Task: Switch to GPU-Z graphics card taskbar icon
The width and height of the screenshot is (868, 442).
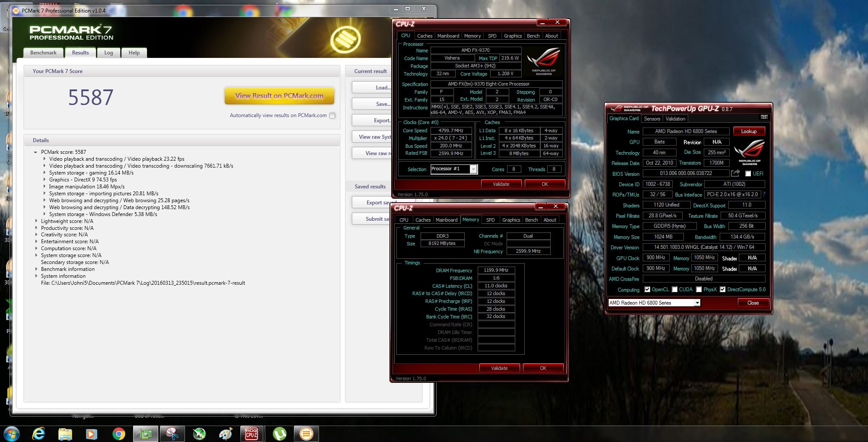Action: pyautogui.click(x=146, y=434)
